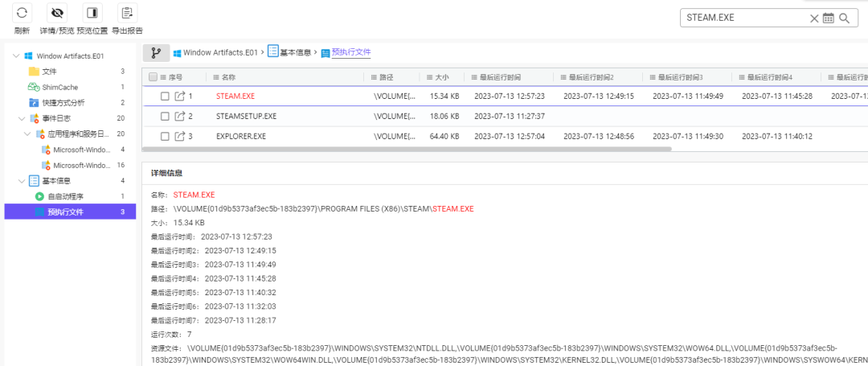Click the horizontal scrollbar under the table
This screenshot has width=868, height=366.
pos(407,149)
